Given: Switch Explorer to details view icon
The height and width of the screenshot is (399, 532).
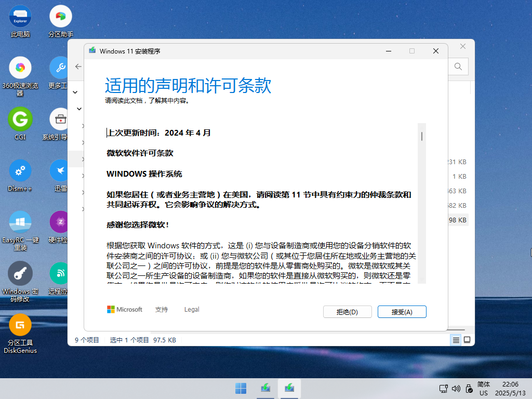Looking at the screenshot, I should [x=456, y=340].
